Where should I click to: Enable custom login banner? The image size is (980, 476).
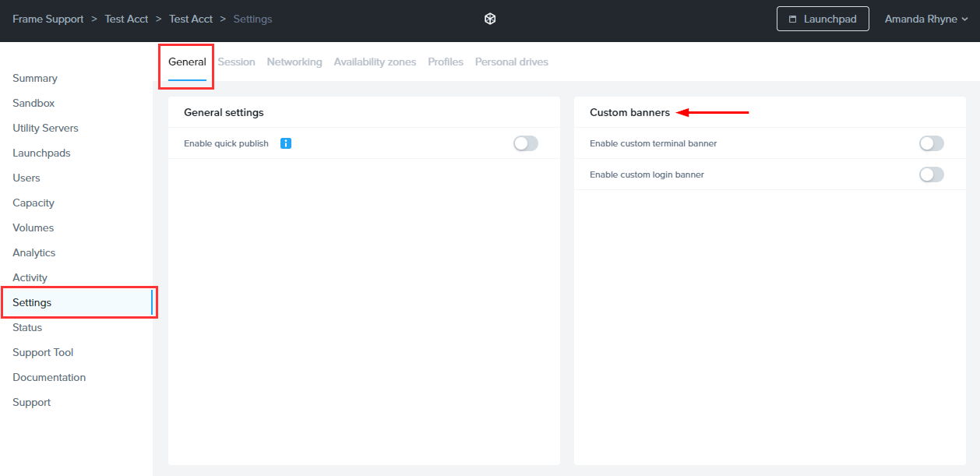point(931,175)
